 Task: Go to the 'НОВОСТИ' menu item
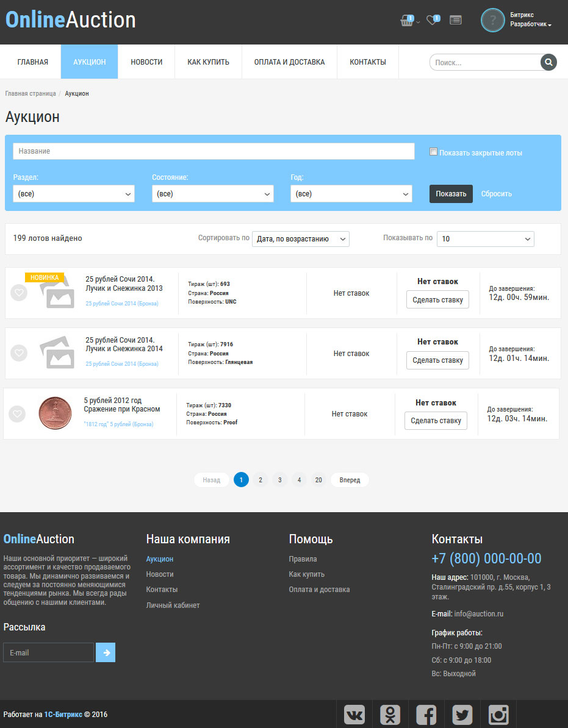[x=146, y=62]
